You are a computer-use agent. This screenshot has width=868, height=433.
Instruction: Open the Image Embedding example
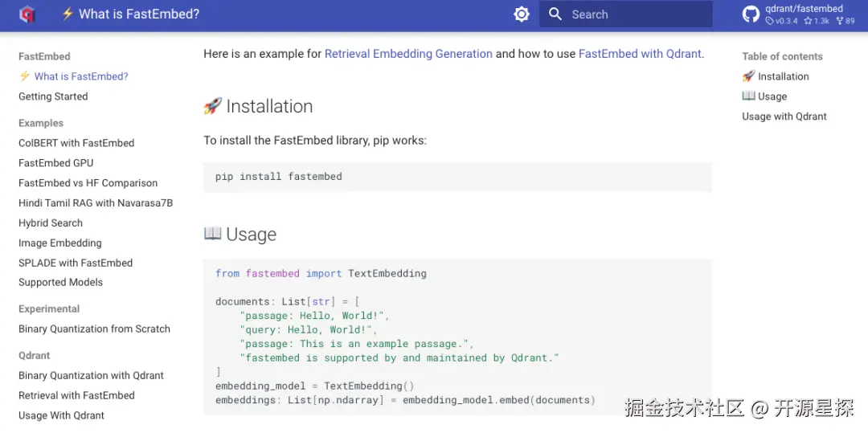click(59, 243)
